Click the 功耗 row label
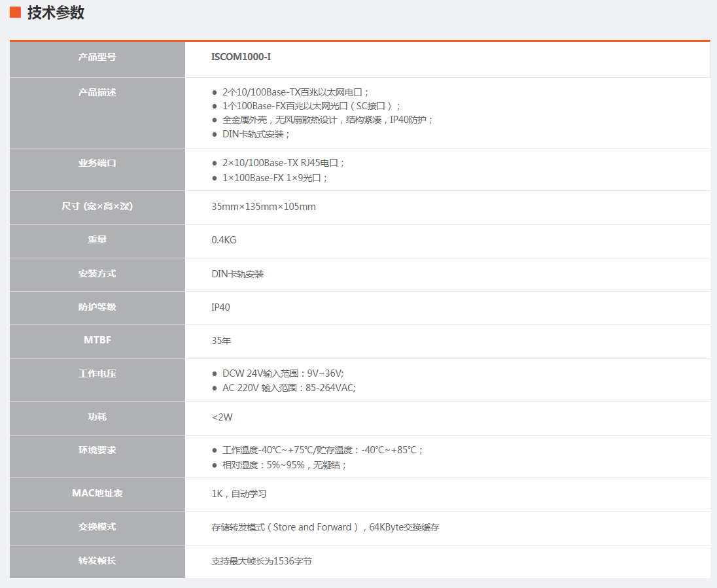The height and width of the screenshot is (588, 717). (x=97, y=417)
